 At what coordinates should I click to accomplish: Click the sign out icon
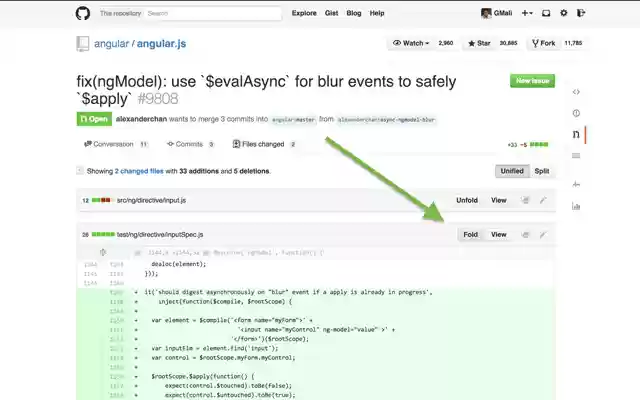pyautogui.click(x=581, y=13)
